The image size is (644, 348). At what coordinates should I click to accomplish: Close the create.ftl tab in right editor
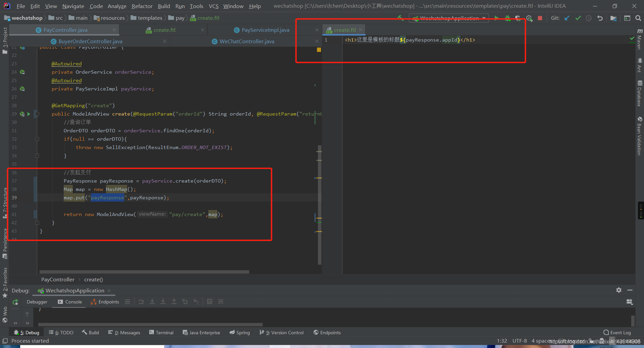[x=361, y=30]
